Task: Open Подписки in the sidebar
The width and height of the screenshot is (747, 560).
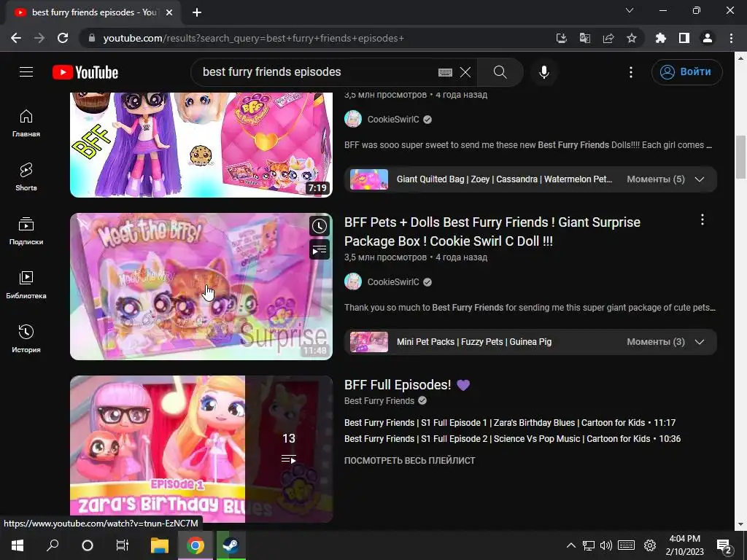Action: [x=26, y=230]
